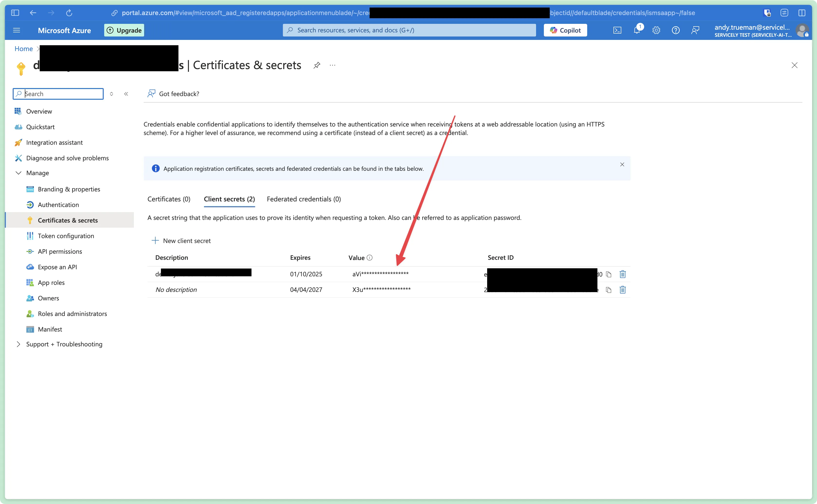817x504 pixels.
Task: Toggle the browser sidebar icon
Action: point(15,13)
